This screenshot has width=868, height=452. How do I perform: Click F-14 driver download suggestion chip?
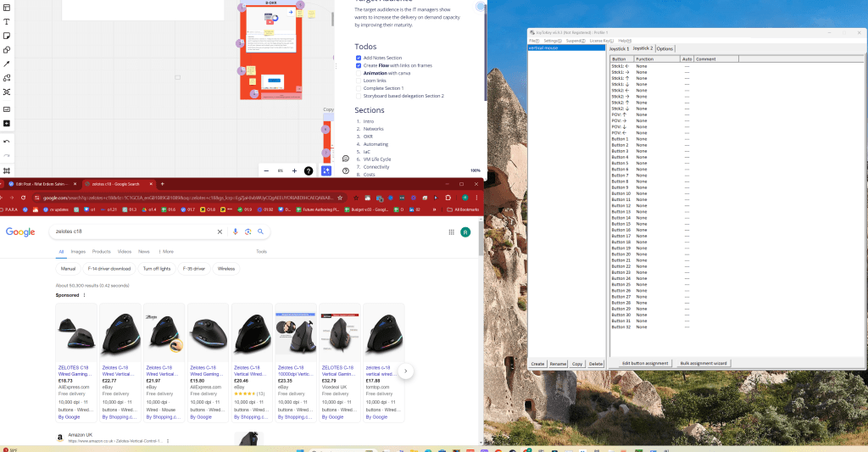[109, 269]
